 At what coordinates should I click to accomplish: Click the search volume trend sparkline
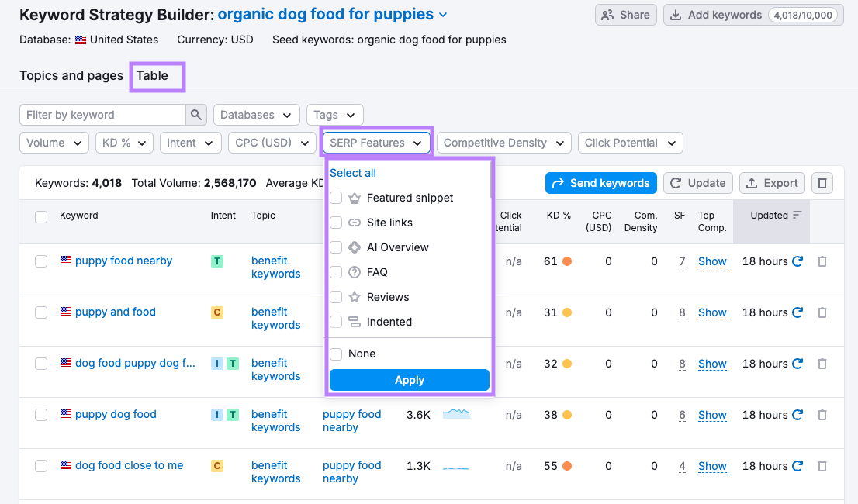pyautogui.click(x=456, y=414)
